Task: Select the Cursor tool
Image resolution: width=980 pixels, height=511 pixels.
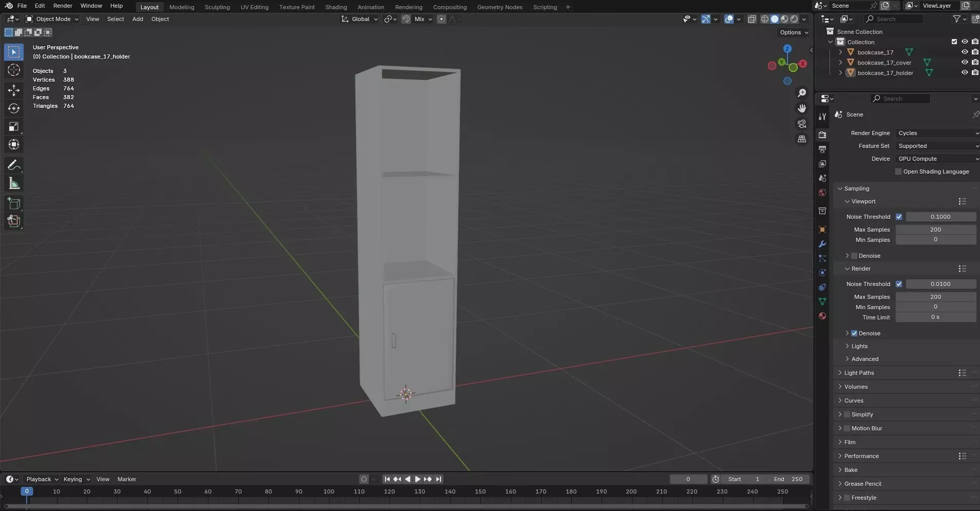Action: pos(14,70)
